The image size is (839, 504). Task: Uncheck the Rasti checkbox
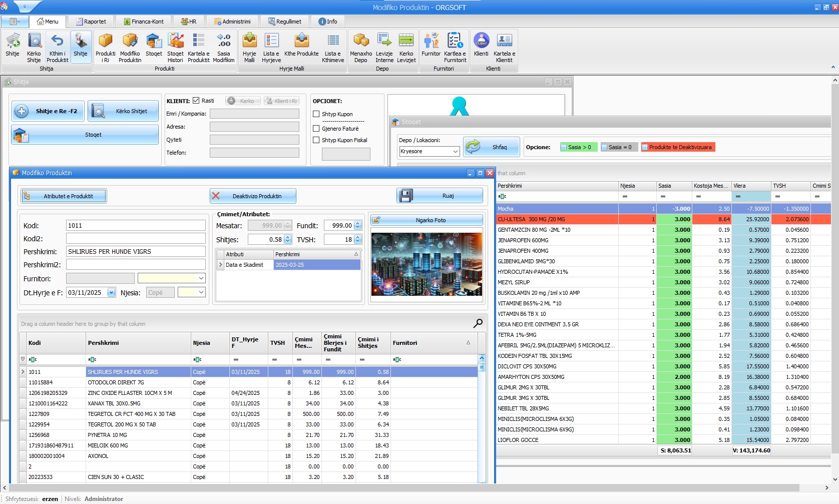coord(196,101)
